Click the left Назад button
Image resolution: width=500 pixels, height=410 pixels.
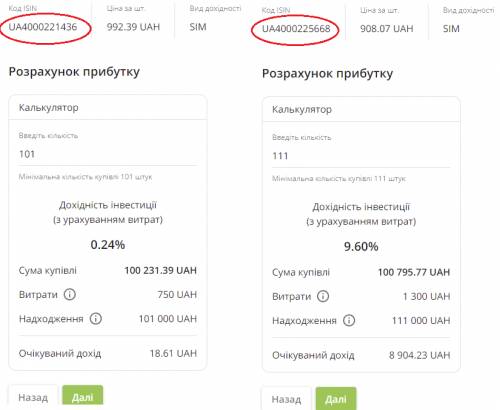(x=33, y=397)
